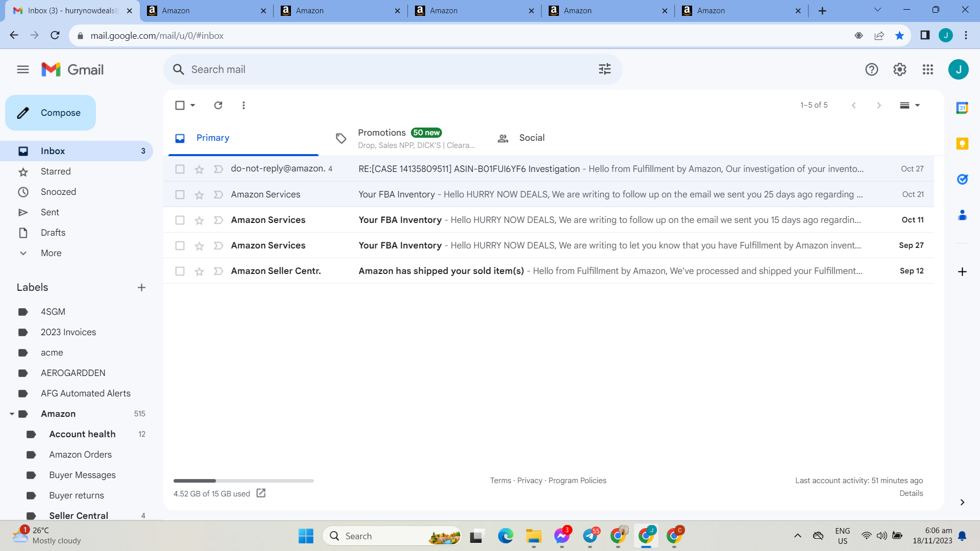Star the Oct 27 CASE investigation email
This screenshot has width=980, height=551.
pos(199,169)
